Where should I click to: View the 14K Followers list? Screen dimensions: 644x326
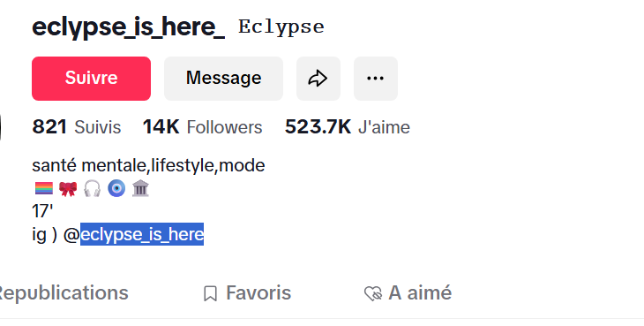point(203,127)
